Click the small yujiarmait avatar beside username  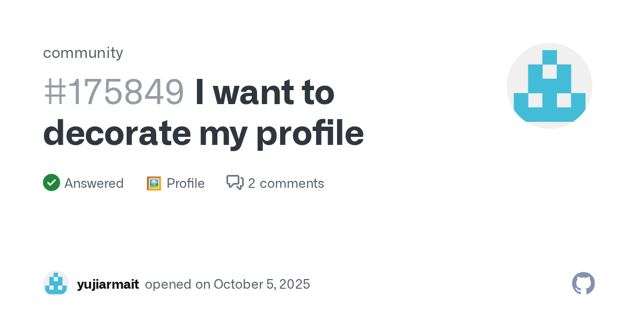56,284
